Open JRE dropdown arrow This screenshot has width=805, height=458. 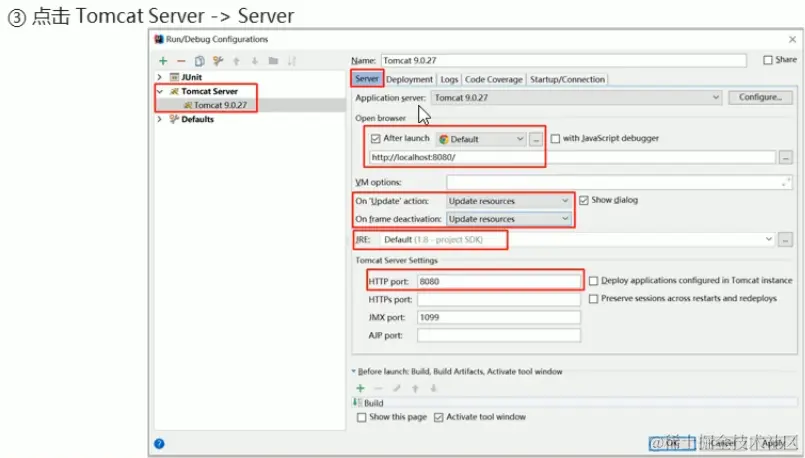click(x=769, y=239)
